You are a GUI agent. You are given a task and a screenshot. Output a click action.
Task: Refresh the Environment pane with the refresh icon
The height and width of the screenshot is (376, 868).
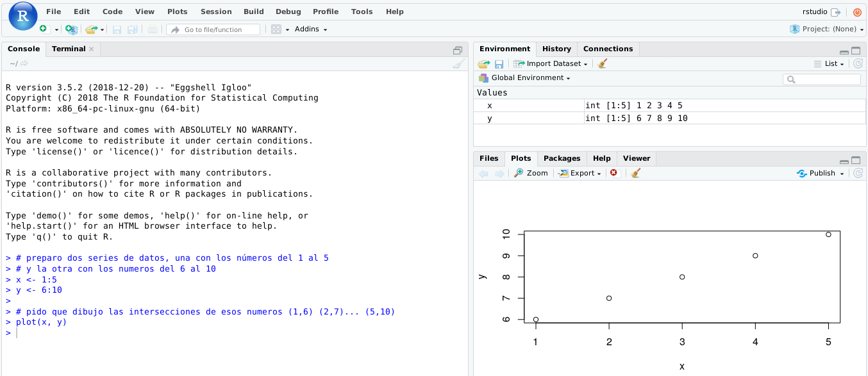pyautogui.click(x=858, y=63)
